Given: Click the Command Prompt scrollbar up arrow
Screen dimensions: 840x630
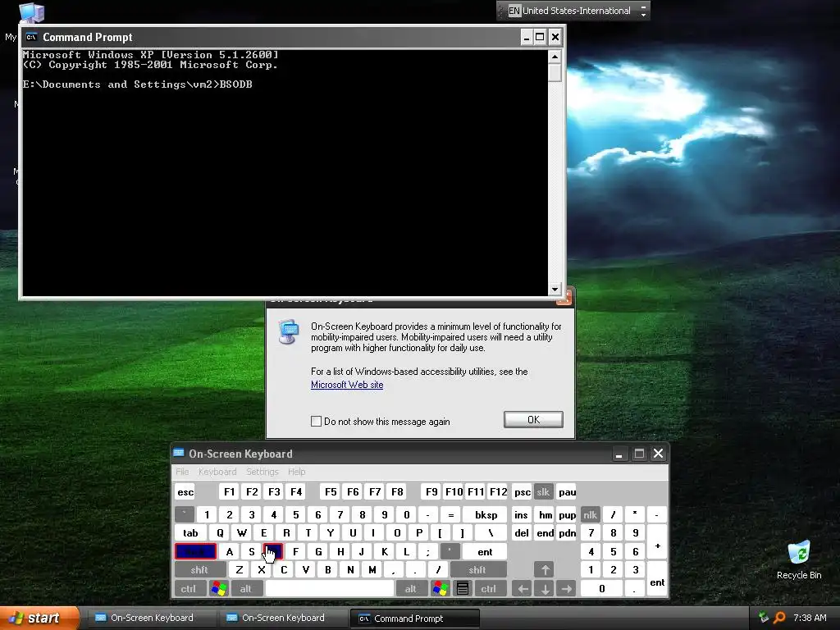Looking at the screenshot, I should click(x=555, y=57).
